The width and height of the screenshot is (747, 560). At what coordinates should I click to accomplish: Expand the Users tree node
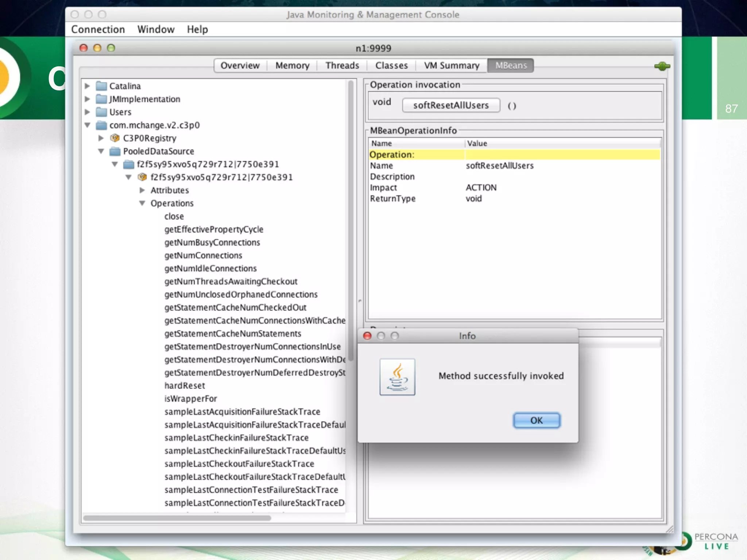coord(87,112)
